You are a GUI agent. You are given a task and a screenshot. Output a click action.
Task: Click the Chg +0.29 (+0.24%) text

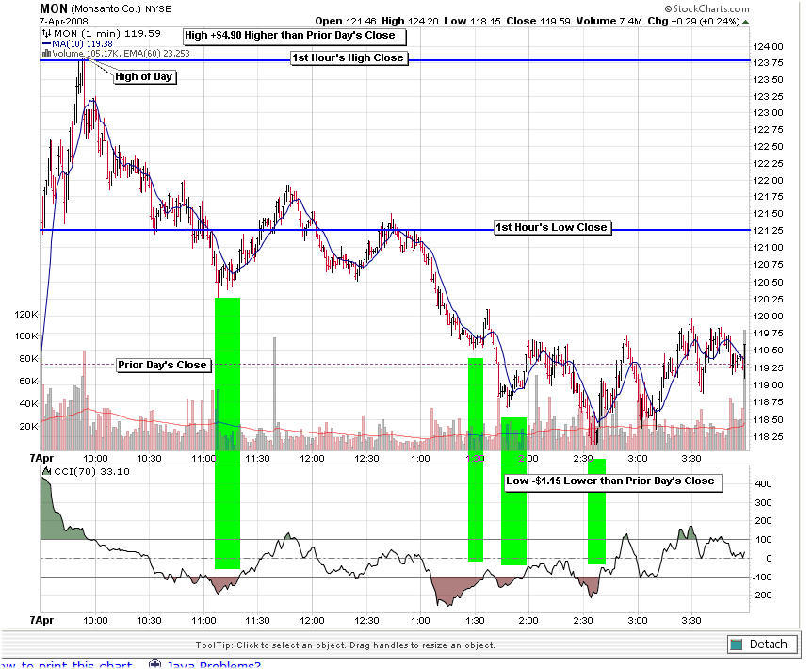point(693,22)
